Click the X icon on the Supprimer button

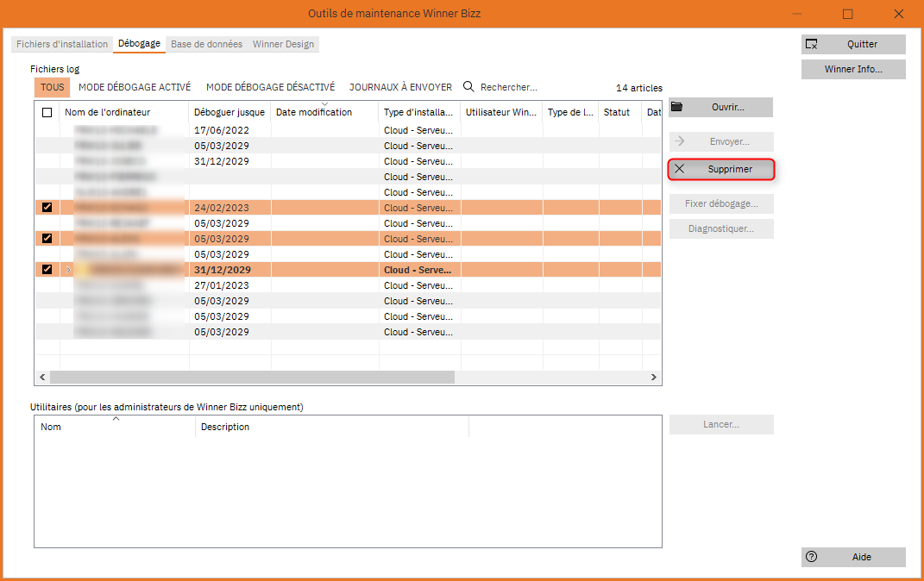click(x=680, y=169)
